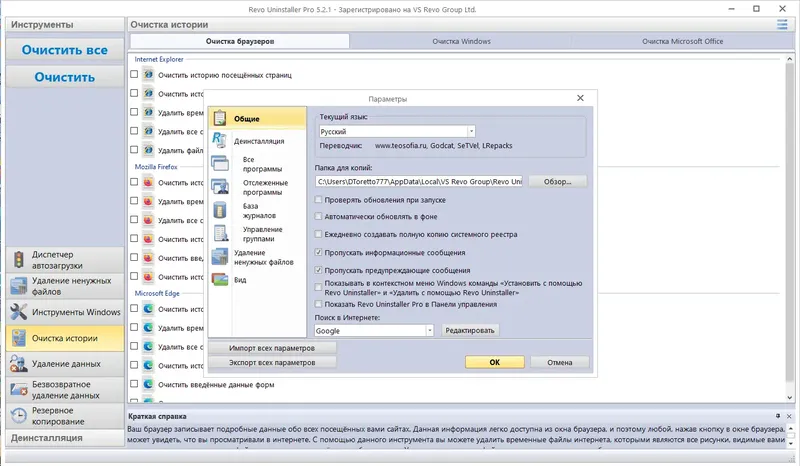Select Общие in the Параметры list
Screen dimensions: 800x466
click(x=257, y=118)
